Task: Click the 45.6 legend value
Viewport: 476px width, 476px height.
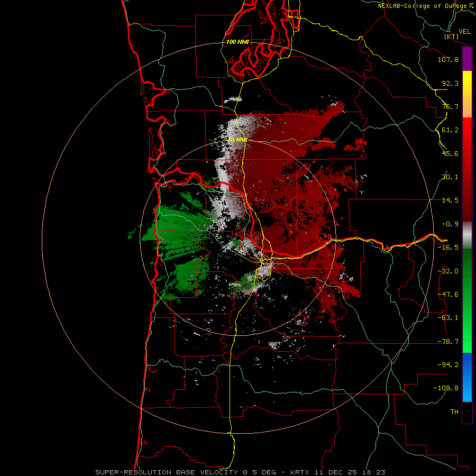Action: coord(450,153)
